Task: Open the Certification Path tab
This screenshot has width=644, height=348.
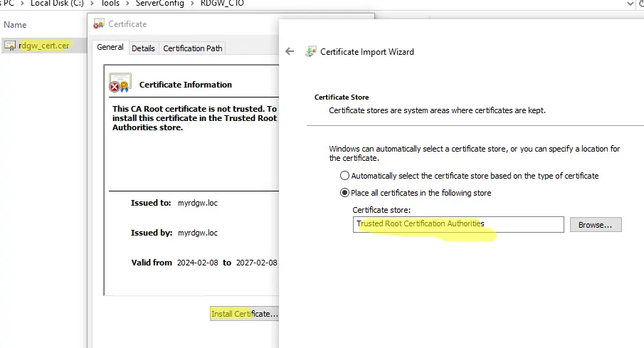Action: [x=193, y=48]
